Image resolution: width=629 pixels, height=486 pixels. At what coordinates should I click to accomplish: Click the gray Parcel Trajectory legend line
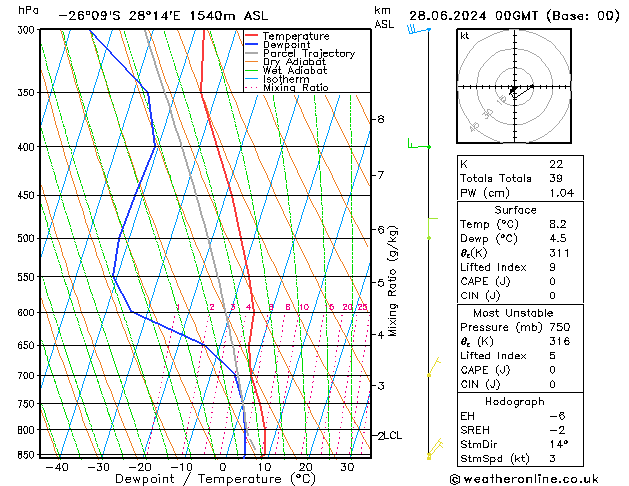coord(251,53)
